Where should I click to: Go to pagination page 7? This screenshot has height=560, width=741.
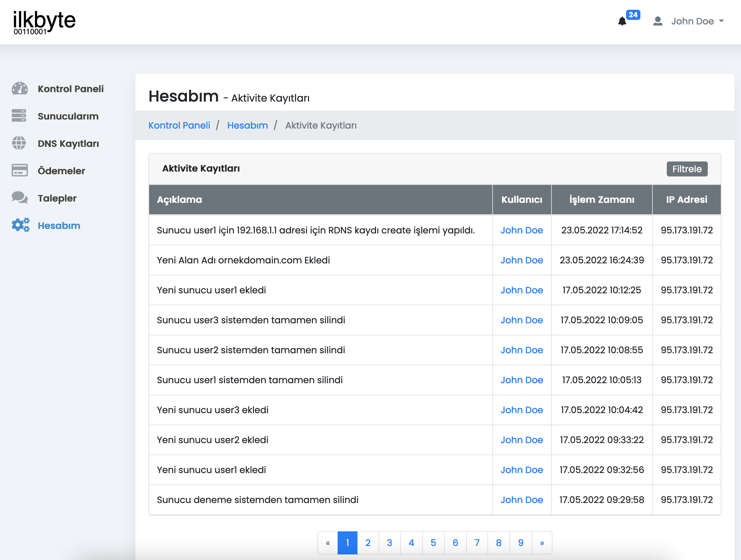(x=477, y=543)
